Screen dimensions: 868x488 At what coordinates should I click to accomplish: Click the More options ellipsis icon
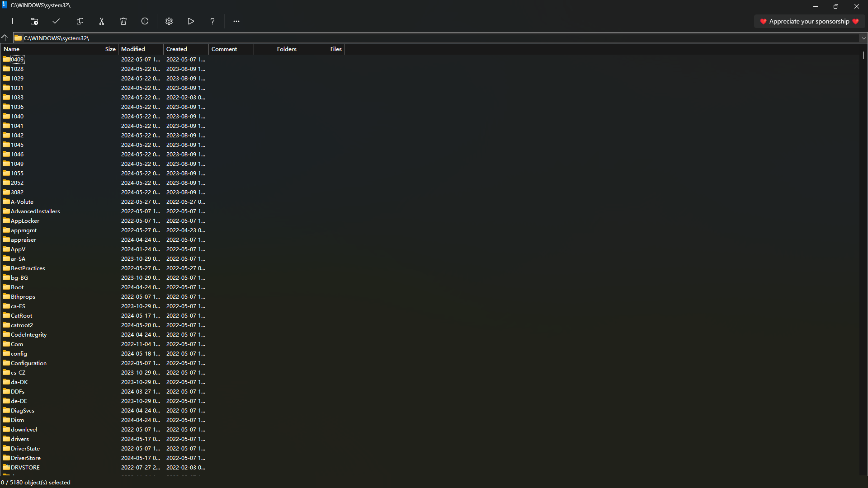(x=236, y=21)
